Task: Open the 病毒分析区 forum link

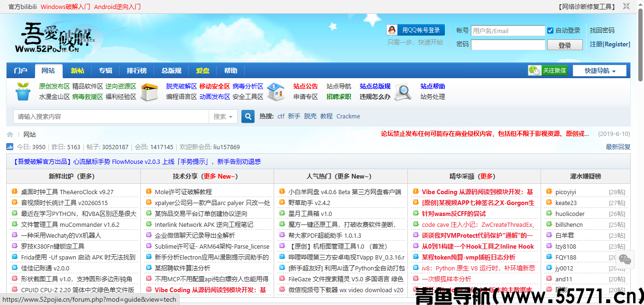Action: coord(248,86)
